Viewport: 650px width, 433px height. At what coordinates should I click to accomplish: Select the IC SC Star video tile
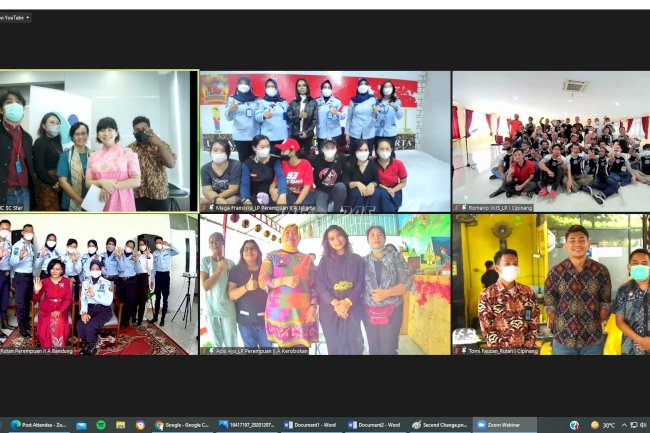[x=99, y=140]
